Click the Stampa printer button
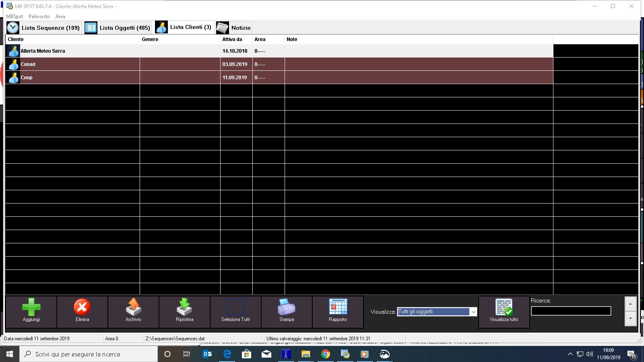Screen dimensions: 644x362 pyautogui.click(x=287, y=312)
